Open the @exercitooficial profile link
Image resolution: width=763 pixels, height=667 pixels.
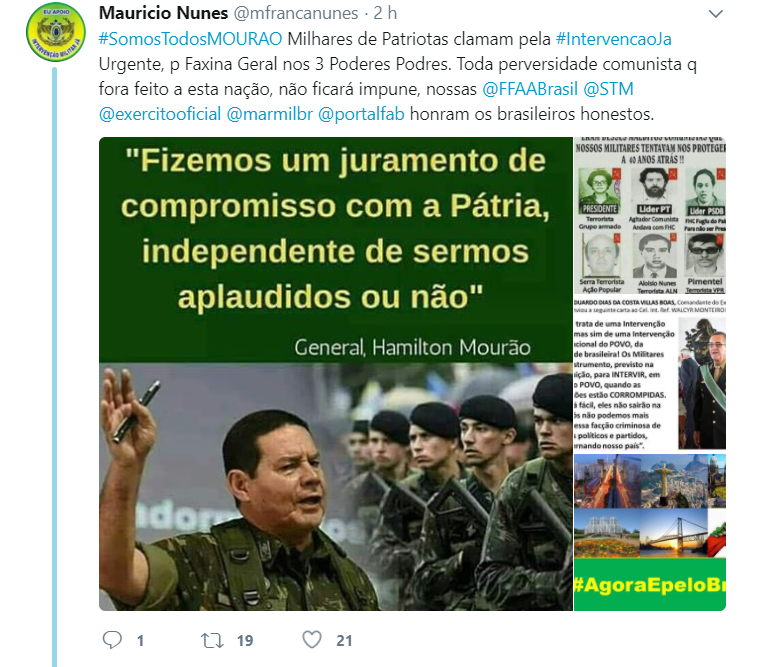click(160, 114)
